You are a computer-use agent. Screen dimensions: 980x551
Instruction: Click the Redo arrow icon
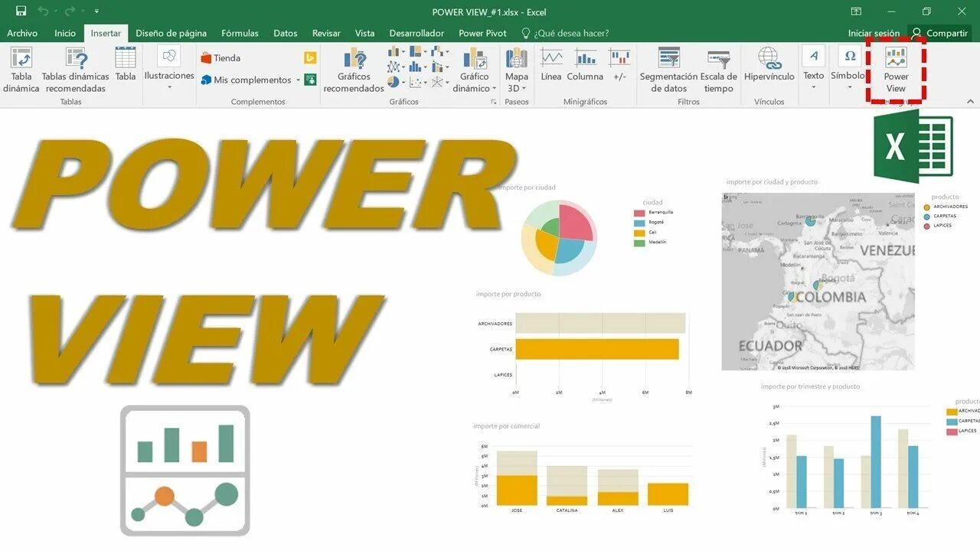pyautogui.click(x=70, y=11)
